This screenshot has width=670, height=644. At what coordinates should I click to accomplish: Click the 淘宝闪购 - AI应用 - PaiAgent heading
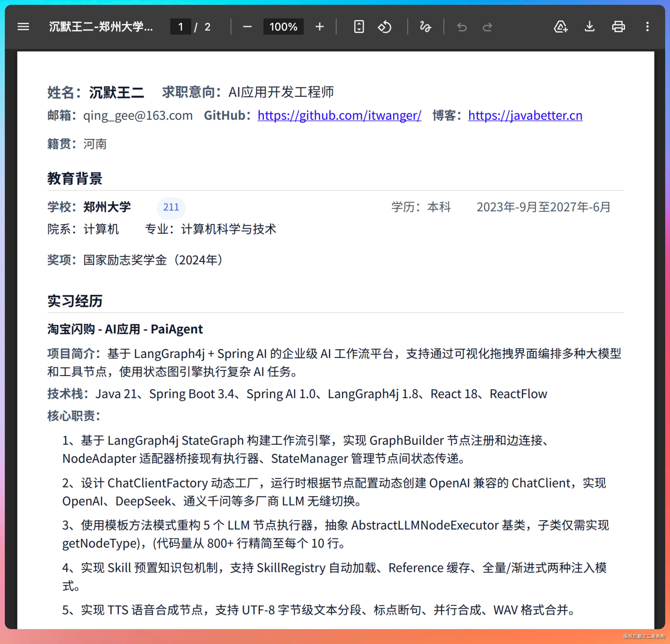coord(125,329)
